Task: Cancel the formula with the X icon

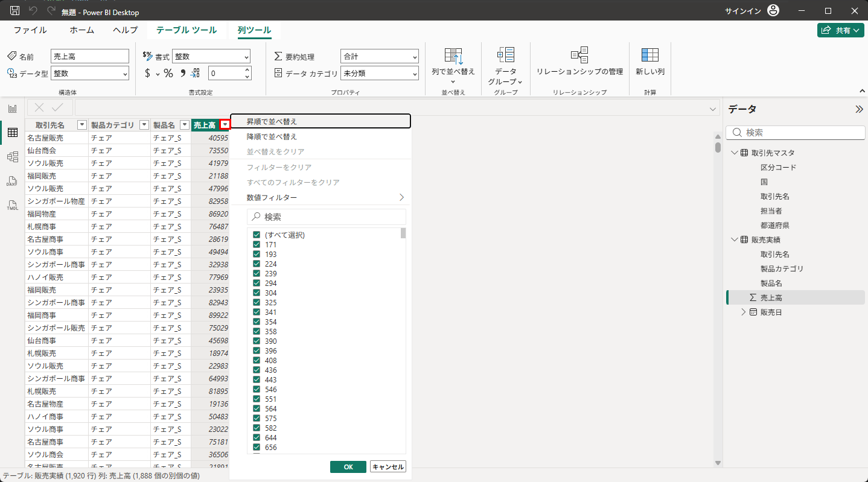Action: [x=39, y=107]
